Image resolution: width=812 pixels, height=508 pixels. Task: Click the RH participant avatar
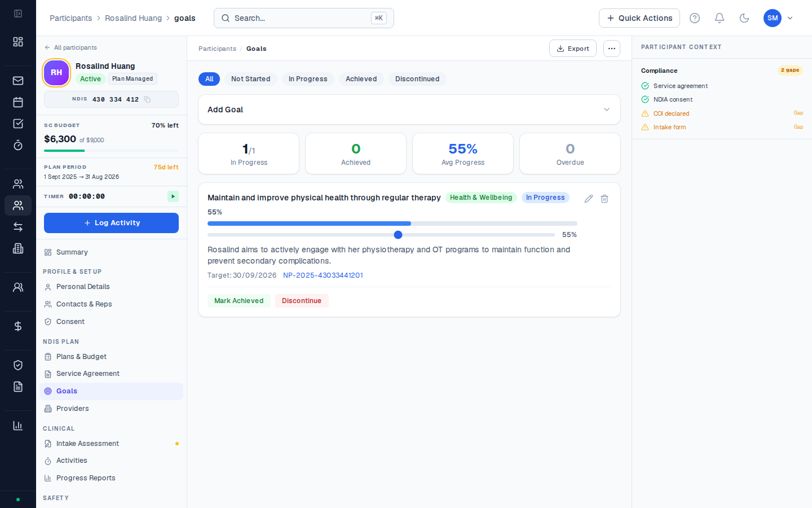[56, 73]
